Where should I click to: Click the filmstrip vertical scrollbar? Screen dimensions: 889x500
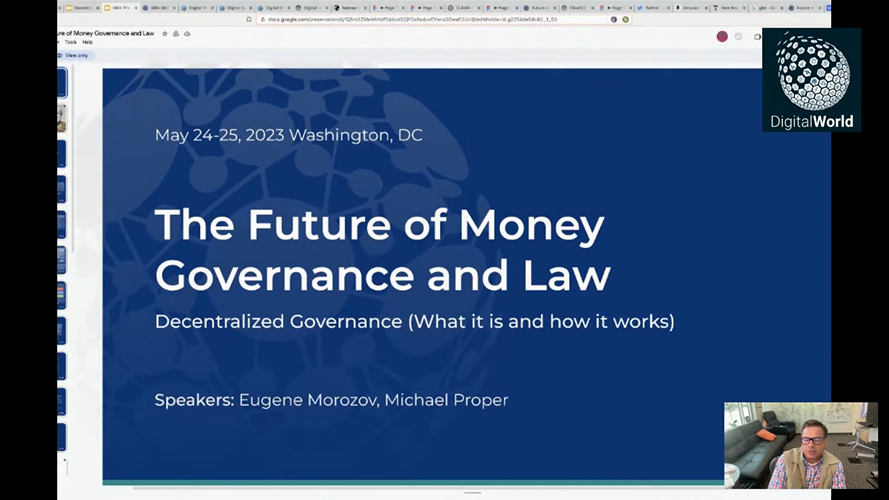click(71, 160)
